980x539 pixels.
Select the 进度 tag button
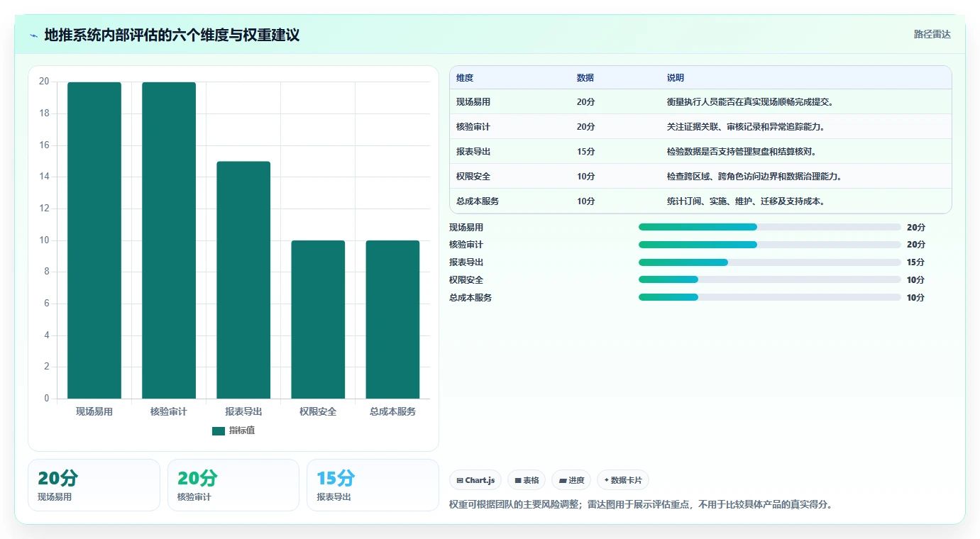(571, 480)
